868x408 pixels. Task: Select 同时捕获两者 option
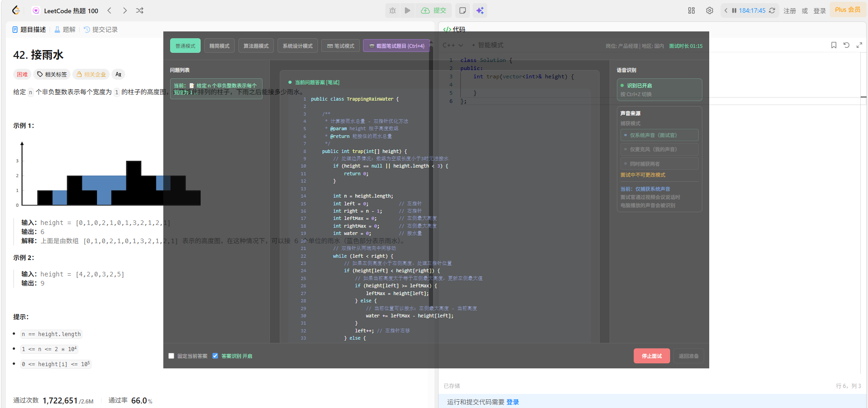659,163
